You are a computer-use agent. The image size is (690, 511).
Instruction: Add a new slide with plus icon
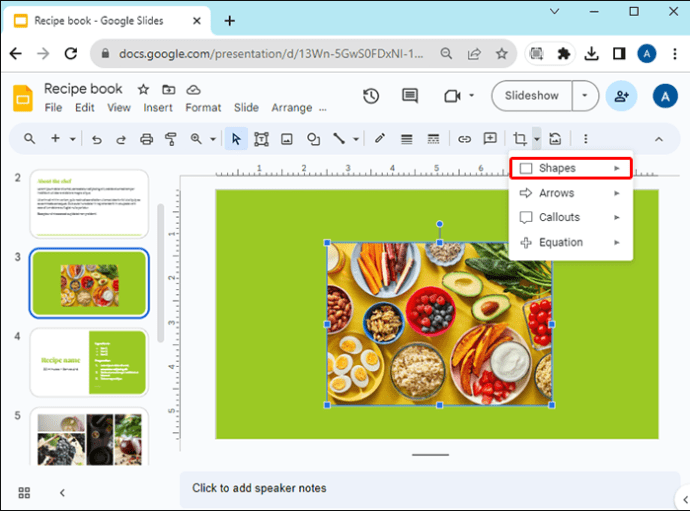pyautogui.click(x=55, y=139)
